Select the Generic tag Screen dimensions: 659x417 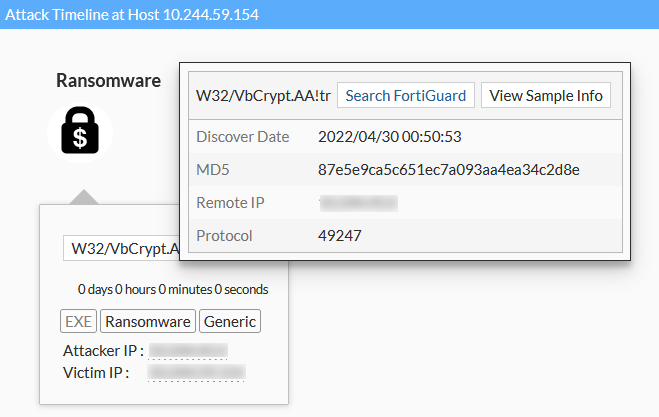point(230,322)
